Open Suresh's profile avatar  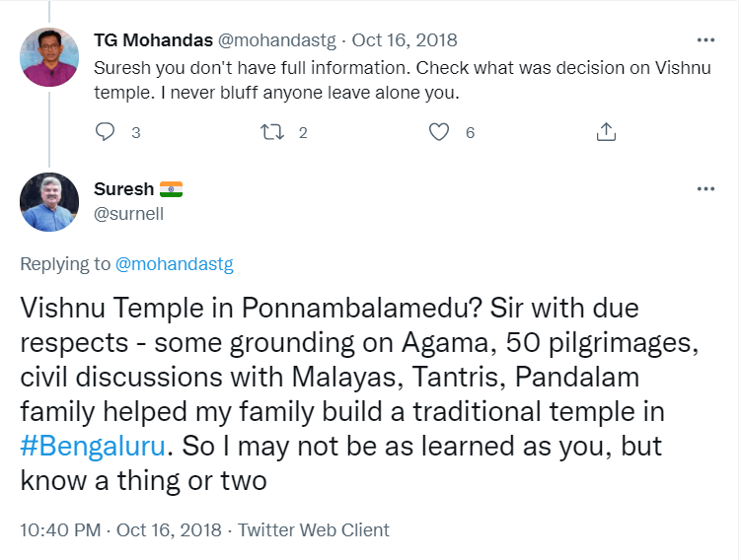[49, 202]
